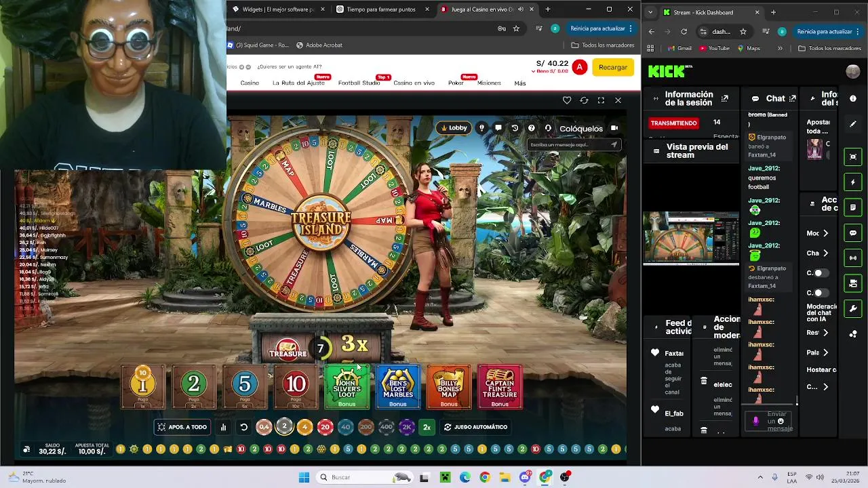Open the game in fullscreen
The width and height of the screenshot is (868, 488).
[x=601, y=100]
